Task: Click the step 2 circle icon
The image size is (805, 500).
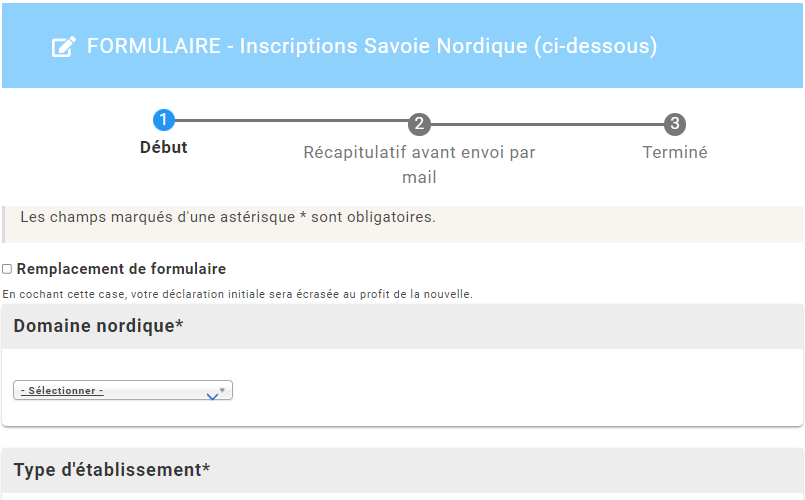Action: click(420, 124)
